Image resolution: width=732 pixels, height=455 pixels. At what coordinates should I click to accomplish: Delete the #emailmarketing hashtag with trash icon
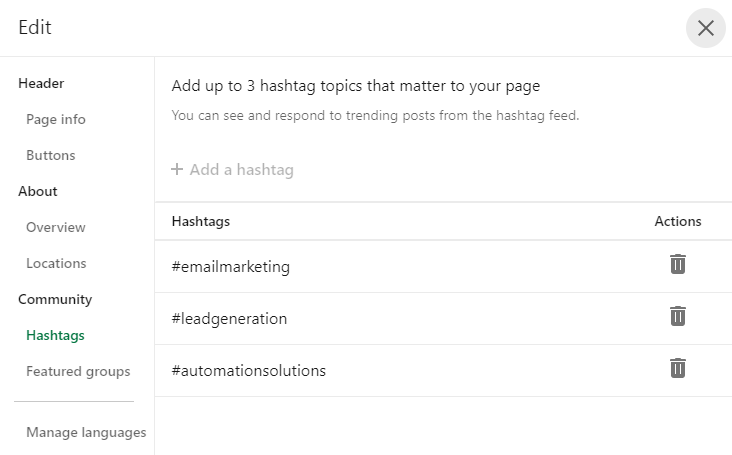point(677,264)
